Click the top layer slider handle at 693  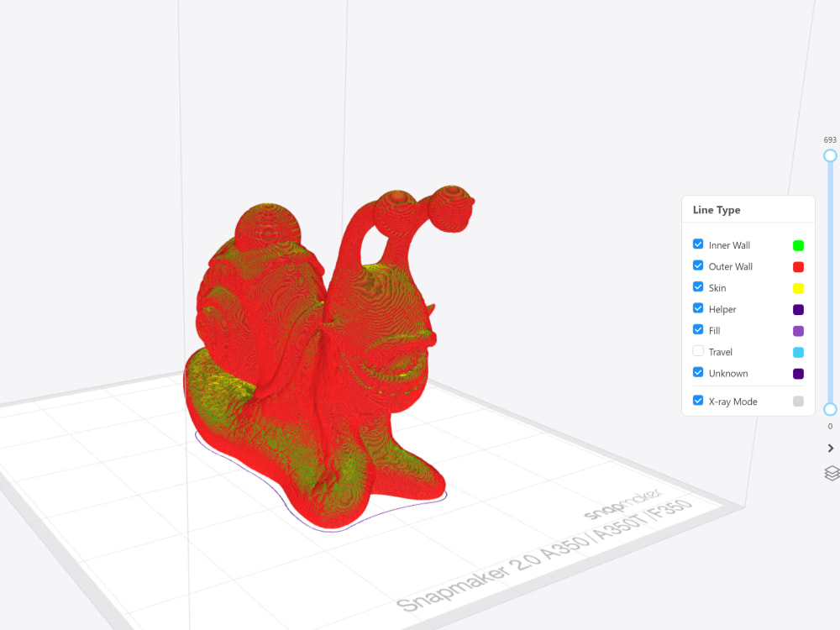pyautogui.click(x=830, y=156)
